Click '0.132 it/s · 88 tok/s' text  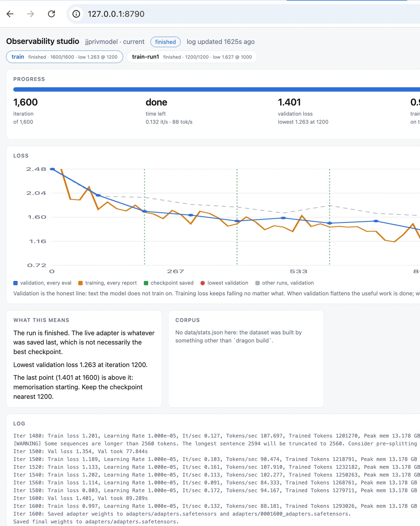(169, 122)
